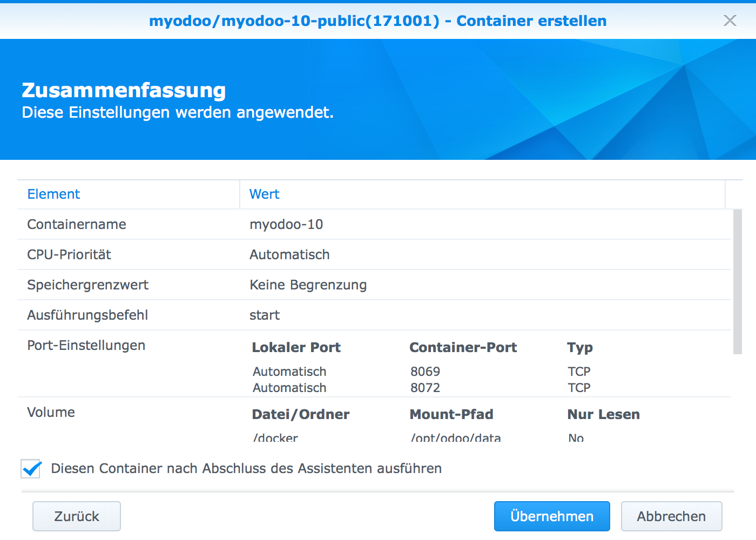Select the CPU-Priorität row
756x540 pixels.
click(69, 254)
